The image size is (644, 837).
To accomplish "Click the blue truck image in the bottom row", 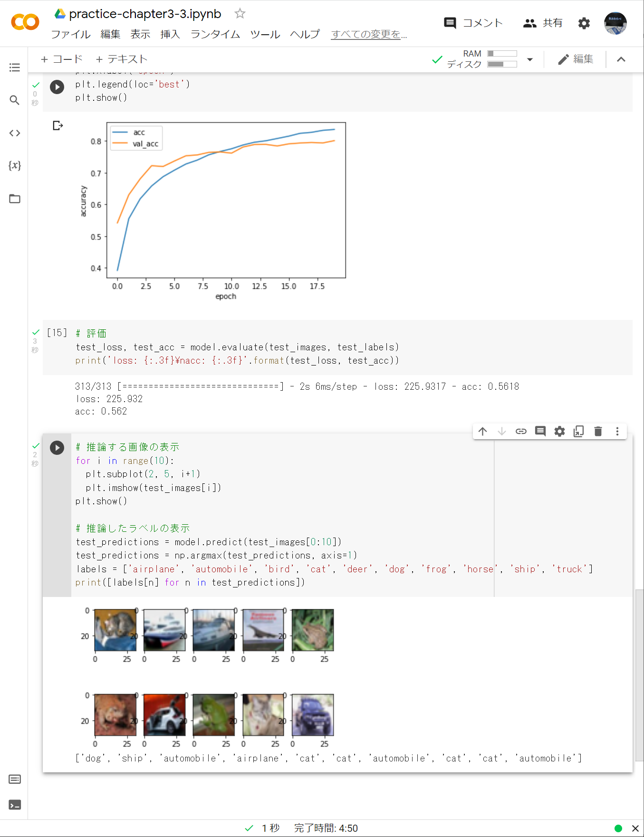I will click(x=313, y=715).
